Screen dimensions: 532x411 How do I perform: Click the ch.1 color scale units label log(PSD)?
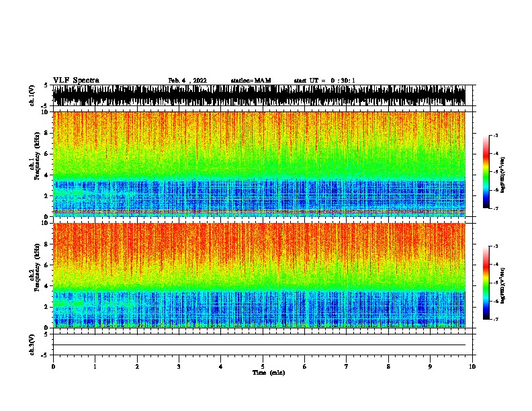tap(502, 175)
